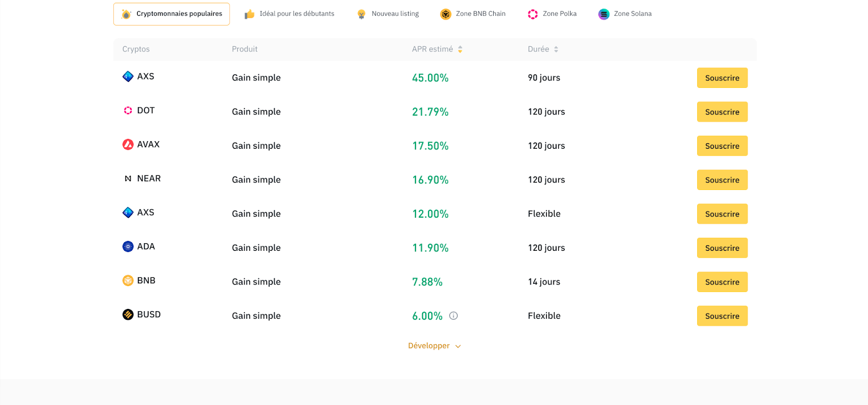Screen dimensions: 868x405
Task: Subscribe to BUSD Flexible offer
Action: point(722,316)
